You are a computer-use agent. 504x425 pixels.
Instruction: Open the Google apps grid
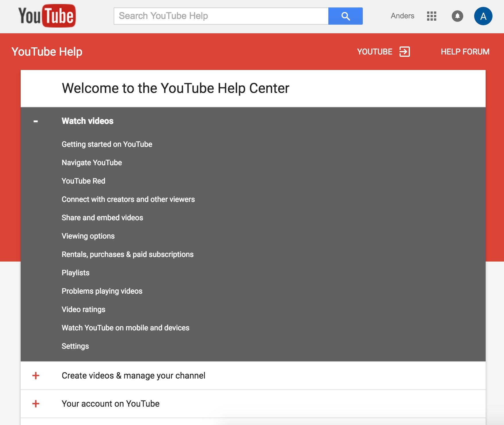coord(431,16)
